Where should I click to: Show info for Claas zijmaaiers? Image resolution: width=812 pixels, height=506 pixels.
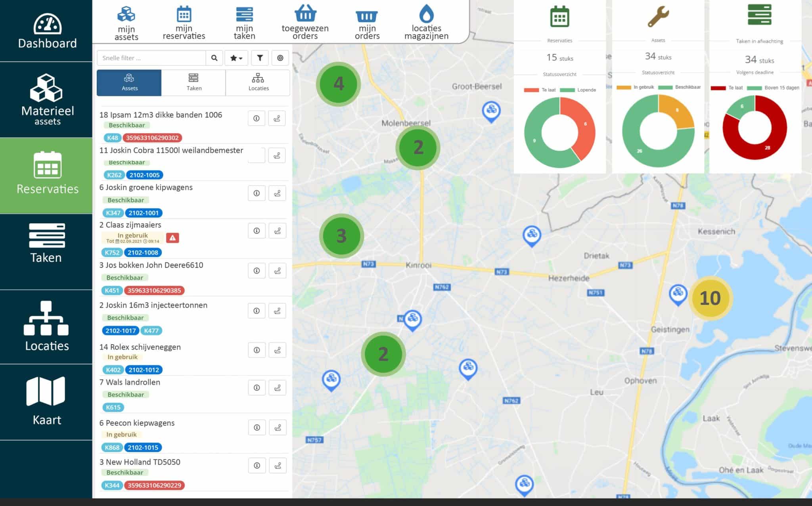tap(257, 231)
